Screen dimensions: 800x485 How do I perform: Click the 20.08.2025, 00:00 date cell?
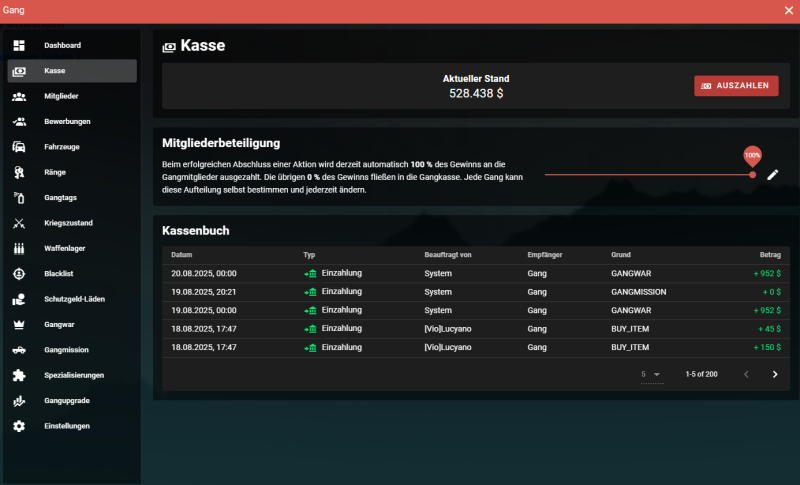click(204, 273)
